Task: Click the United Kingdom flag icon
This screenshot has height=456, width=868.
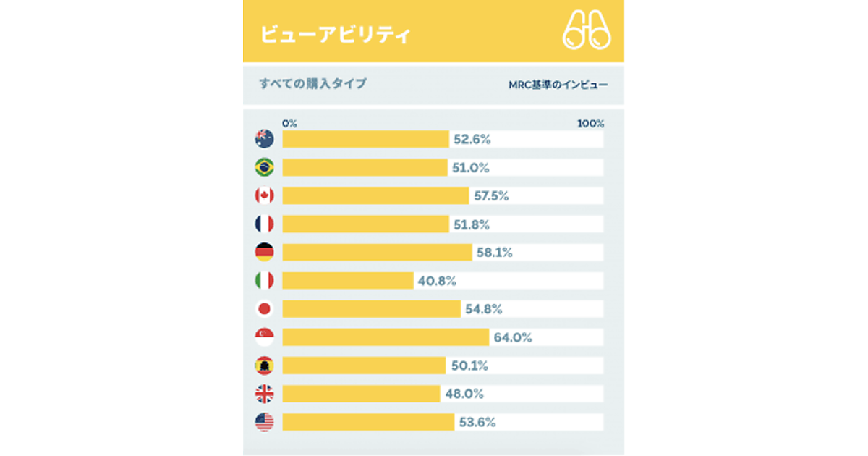Action: click(264, 394)
